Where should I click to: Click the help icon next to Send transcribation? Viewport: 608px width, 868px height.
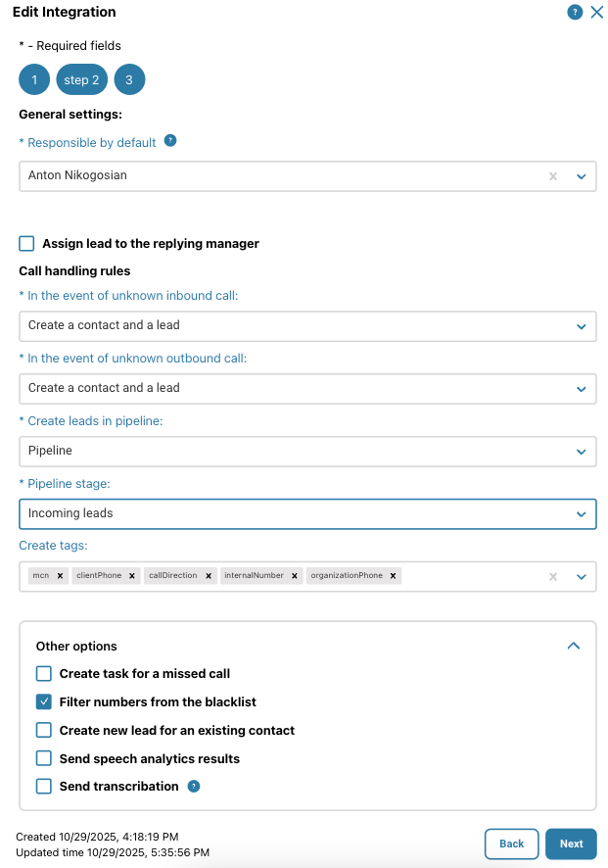tap(194, 786)
